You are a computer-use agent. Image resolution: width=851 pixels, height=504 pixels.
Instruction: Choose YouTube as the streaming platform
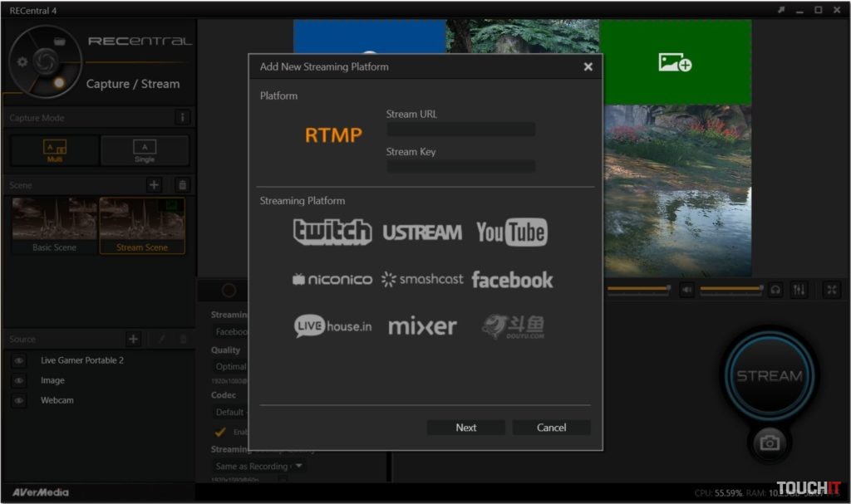511,232
